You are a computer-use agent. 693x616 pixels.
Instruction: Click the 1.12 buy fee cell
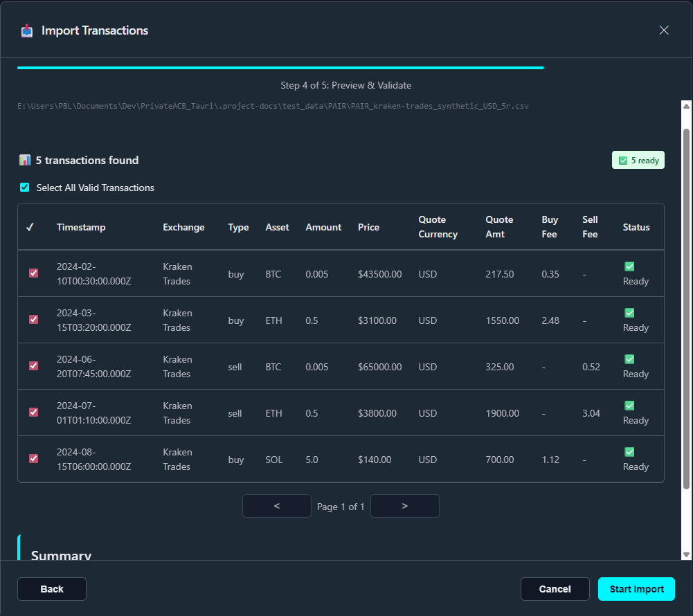point(550,460)
